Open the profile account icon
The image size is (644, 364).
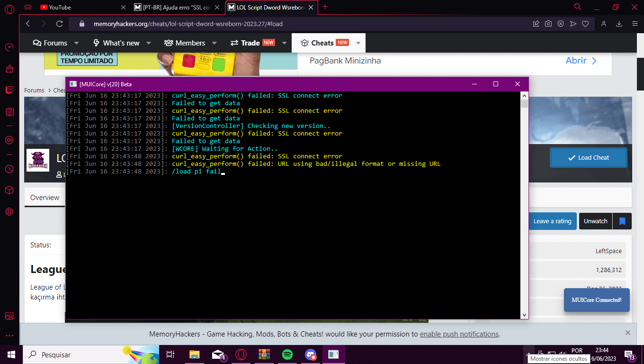(604, 24)
